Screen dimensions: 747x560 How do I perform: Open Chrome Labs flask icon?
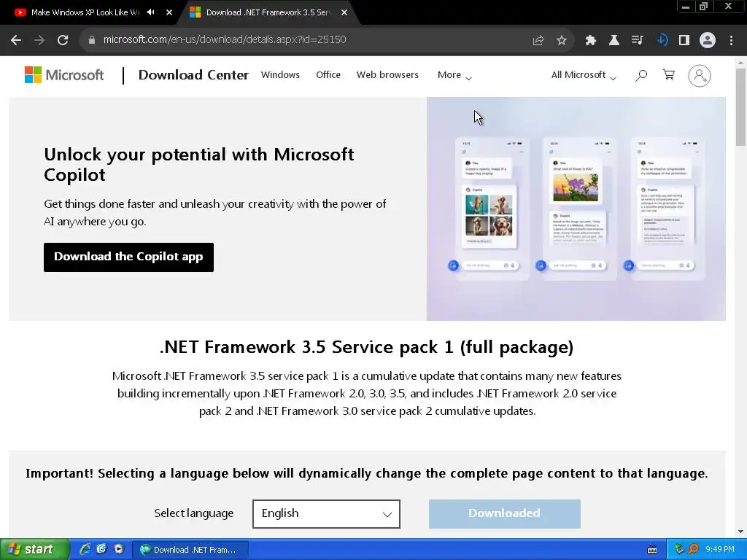tap(614, 40)
